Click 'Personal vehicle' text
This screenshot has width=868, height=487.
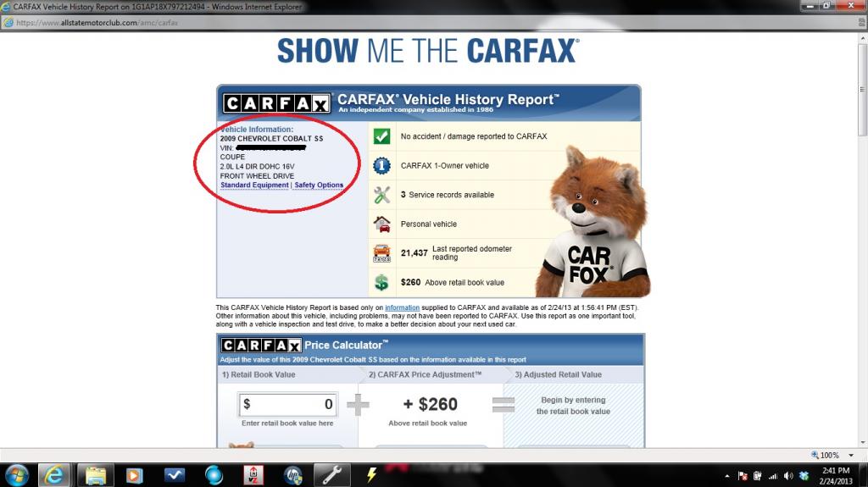(x=428, y=224)
